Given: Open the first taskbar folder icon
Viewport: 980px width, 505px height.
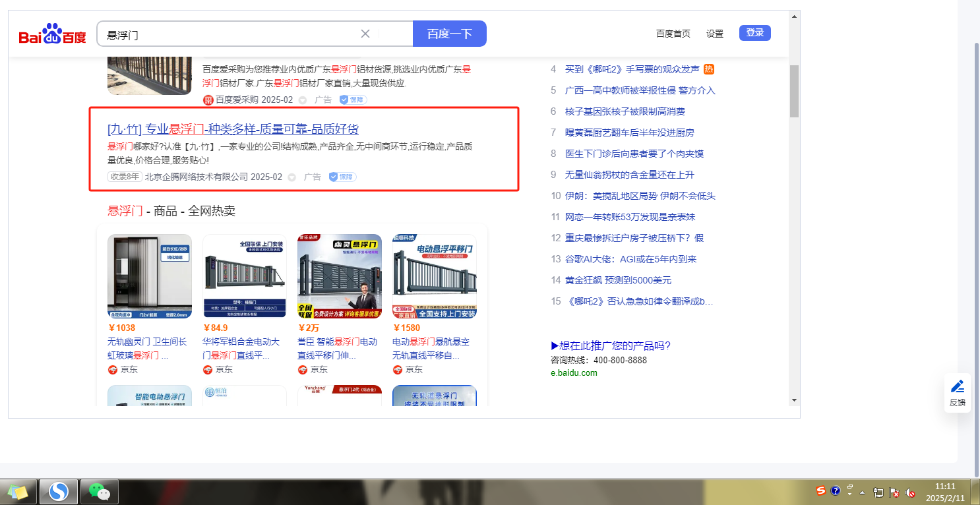Looking at the screenshot, I should [18, 491].
